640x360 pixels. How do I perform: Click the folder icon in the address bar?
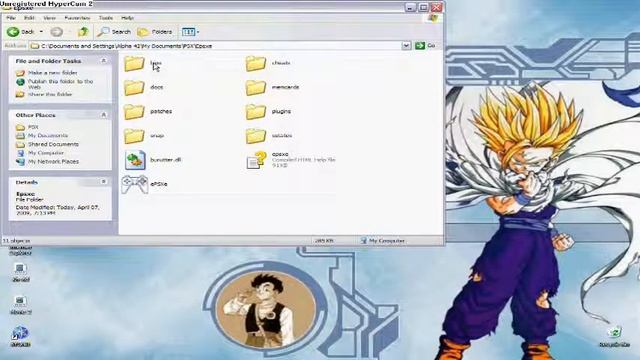pos(35,46)
